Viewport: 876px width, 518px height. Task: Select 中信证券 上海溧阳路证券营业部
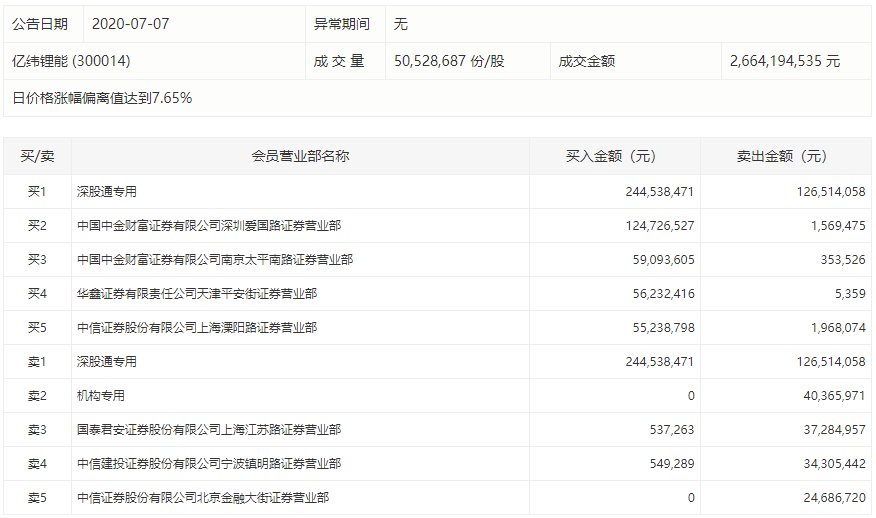click(197, 328)
